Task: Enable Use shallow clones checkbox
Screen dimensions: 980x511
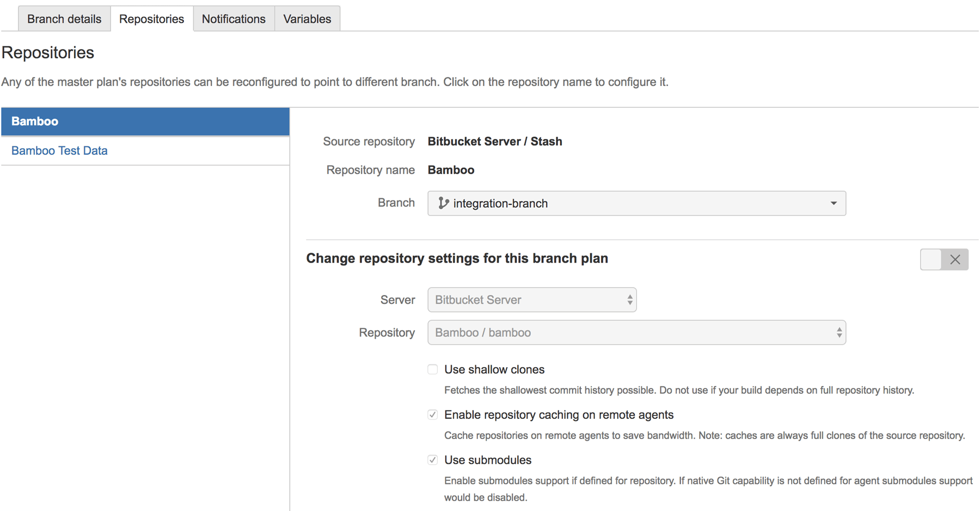Action: [x=433, y=369]
